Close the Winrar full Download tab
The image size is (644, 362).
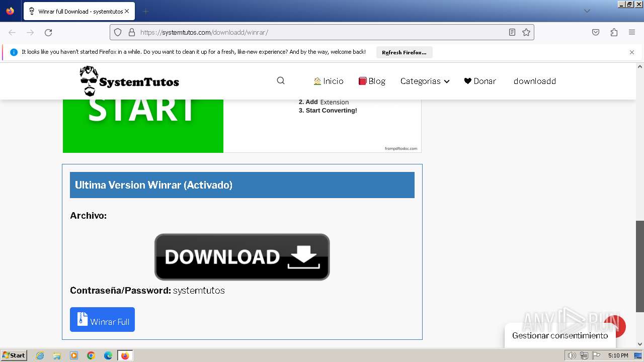click(x=127, y=11)
